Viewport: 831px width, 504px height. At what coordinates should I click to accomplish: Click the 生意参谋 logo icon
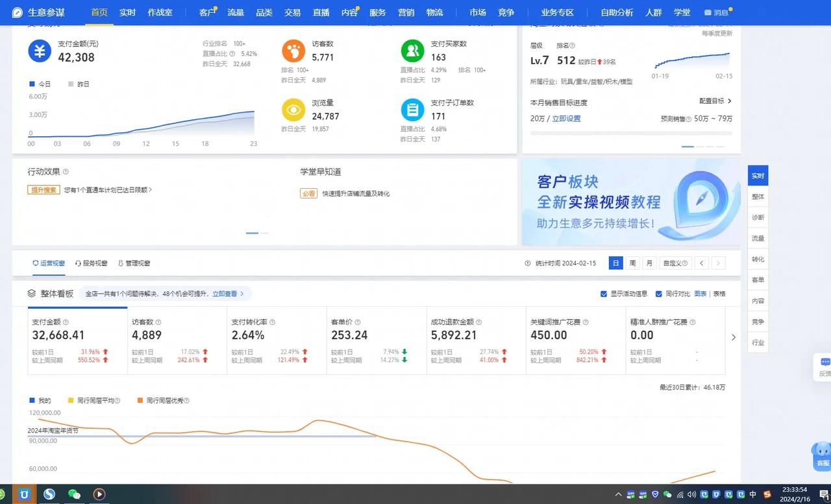tap(17, 12)
